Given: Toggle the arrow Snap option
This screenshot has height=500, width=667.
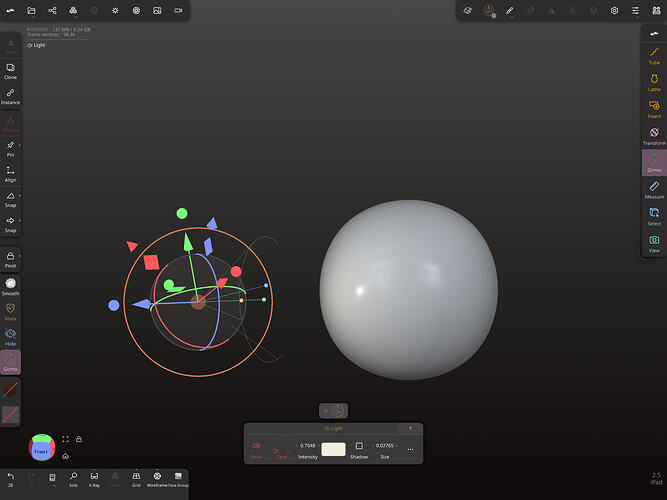Looking at the screenshot, I should tap(11, 224).
